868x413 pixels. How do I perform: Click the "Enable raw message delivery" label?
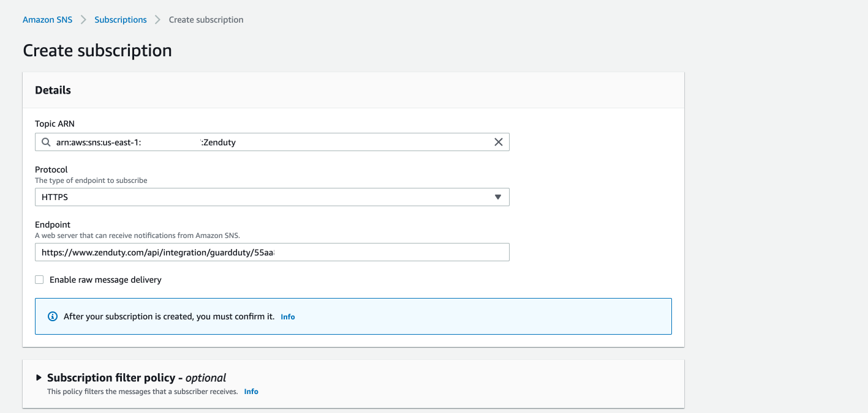pos(105,280)
